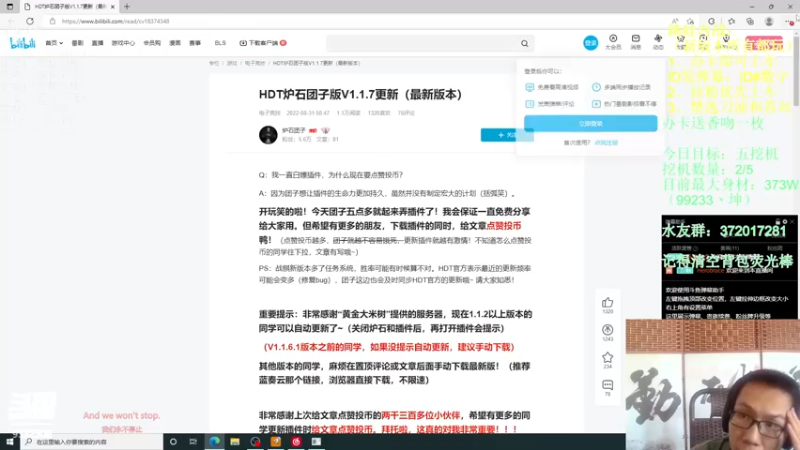The image size is (800, 450).
Task: Open the browser collections icon
Action: click(x=750, y=21)
